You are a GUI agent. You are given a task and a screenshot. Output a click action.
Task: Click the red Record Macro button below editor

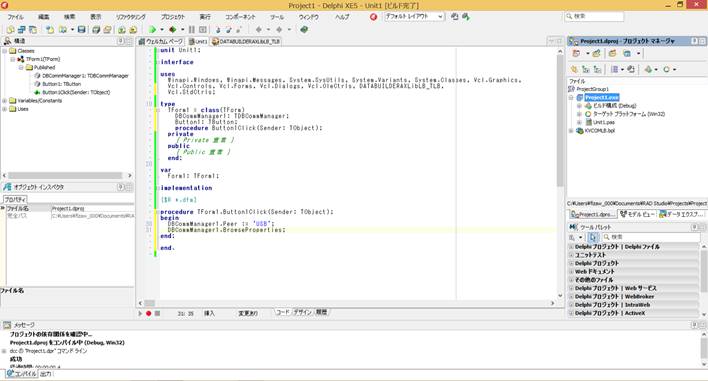149,313
